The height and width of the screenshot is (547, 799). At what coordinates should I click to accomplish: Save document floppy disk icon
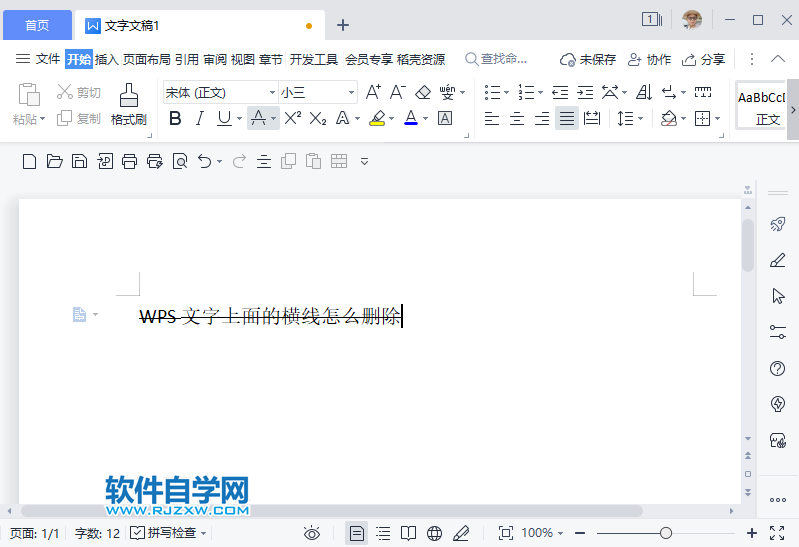[x=79, y=162]
